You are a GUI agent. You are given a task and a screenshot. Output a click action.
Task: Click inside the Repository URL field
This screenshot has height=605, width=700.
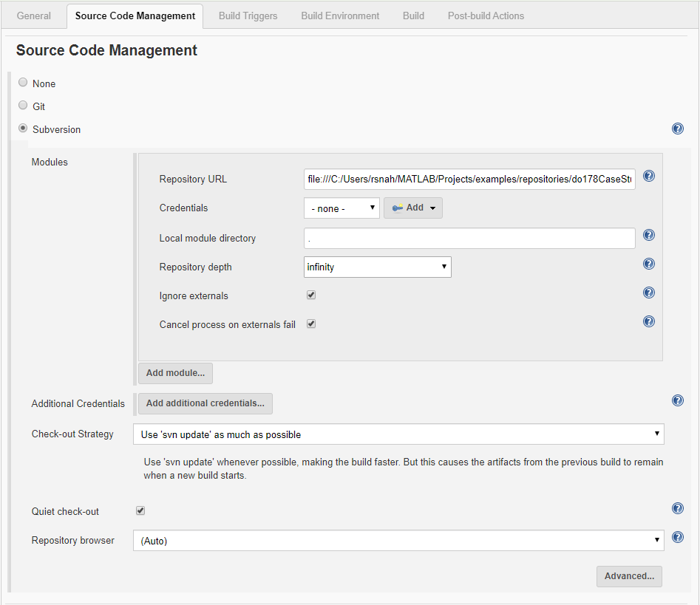pos(469,179)
